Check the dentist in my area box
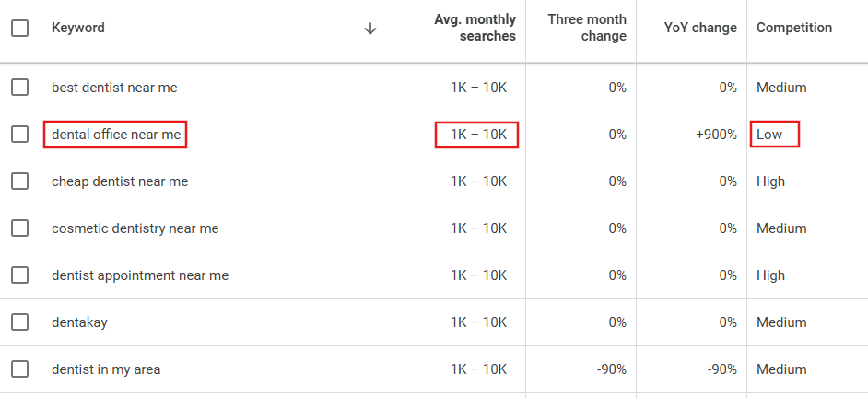 coord(20,369)
